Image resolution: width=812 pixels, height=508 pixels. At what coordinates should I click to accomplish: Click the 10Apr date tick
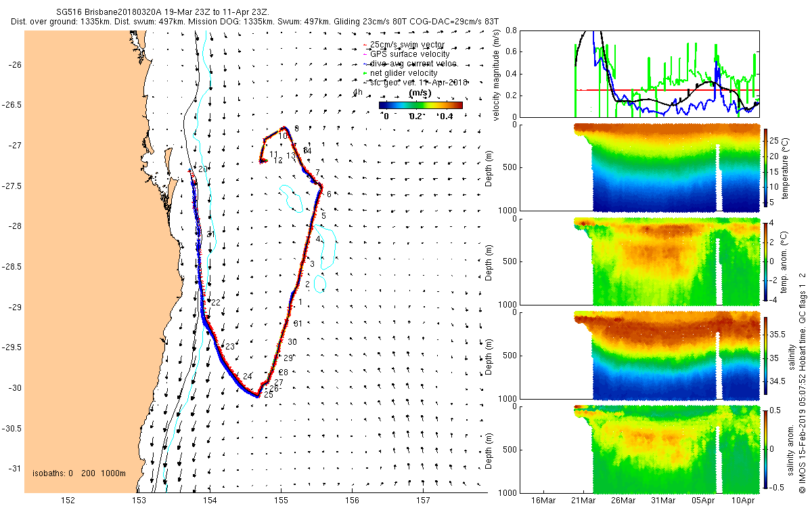pos(743,500)
